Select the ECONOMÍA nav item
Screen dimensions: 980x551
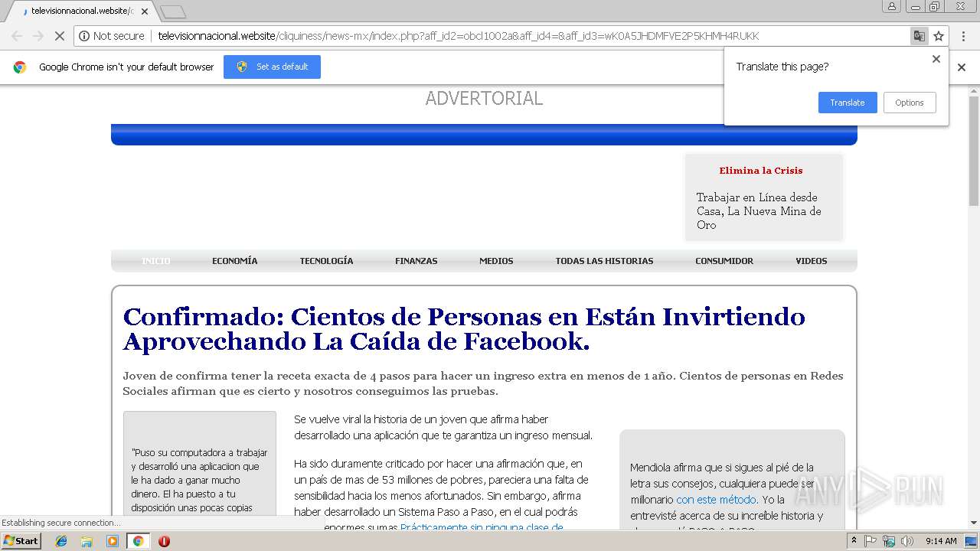235,261
